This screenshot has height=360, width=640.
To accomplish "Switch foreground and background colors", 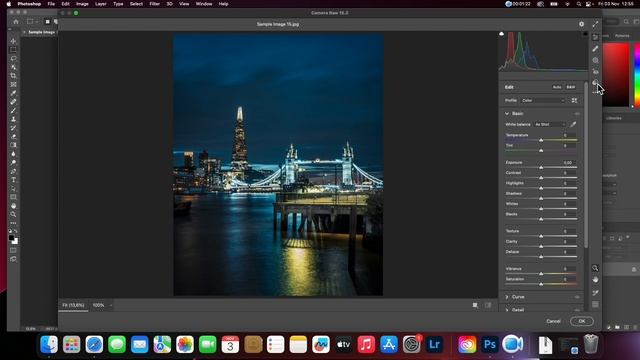I will (16, 231).
